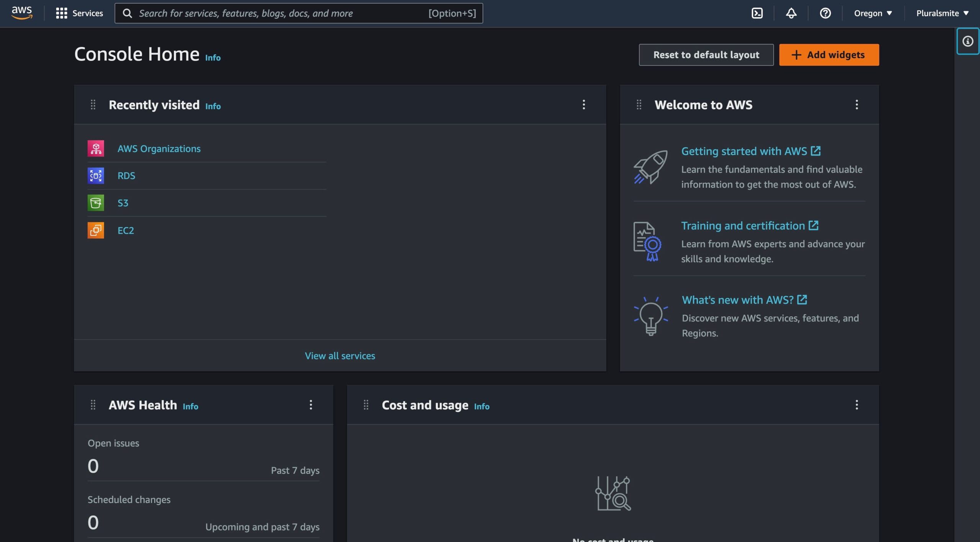Viewport: 980px width, 542px height.
Task: Click the EC2 service icon
Action: [x=95, y=230]
